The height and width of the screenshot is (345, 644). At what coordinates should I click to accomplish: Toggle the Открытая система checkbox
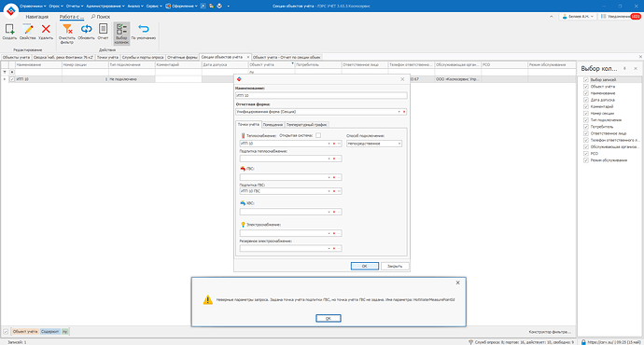coord(318,135)
